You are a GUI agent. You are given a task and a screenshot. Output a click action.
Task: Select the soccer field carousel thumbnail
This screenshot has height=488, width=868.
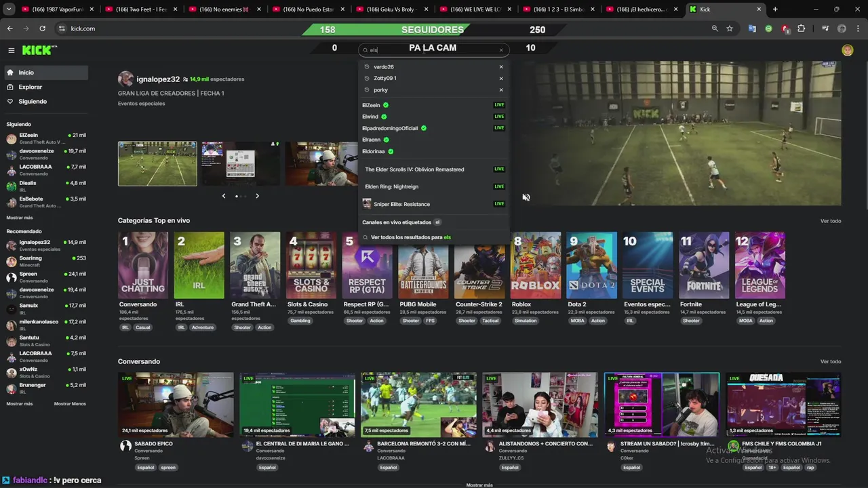pos(157,163)
